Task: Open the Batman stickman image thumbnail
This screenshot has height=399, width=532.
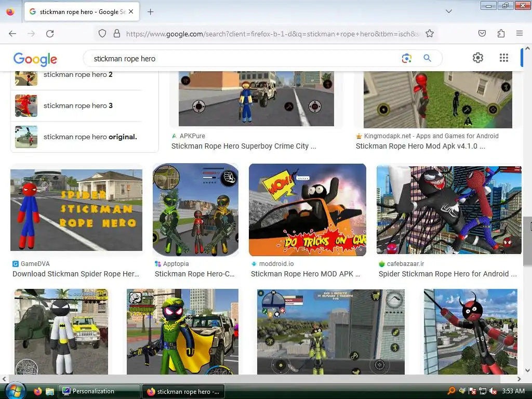Action: click(61, 331)
